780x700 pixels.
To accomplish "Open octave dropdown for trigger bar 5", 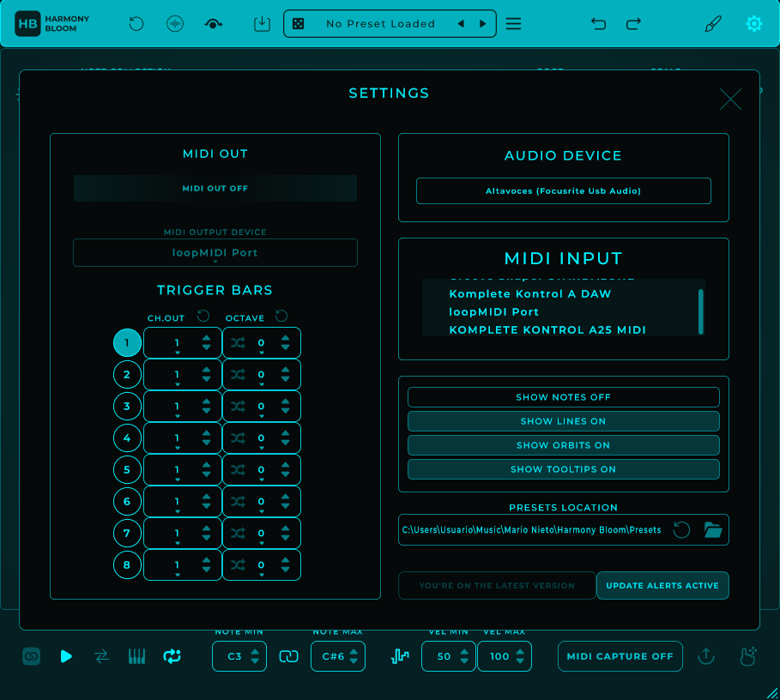I will [x=261, y=470].
